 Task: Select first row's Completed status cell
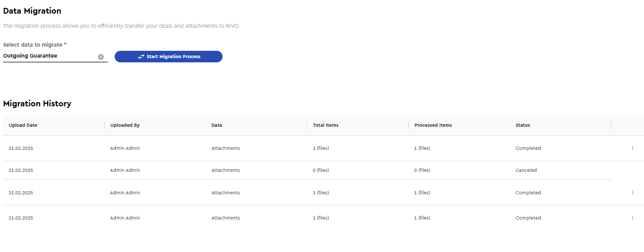click(528, 148)
